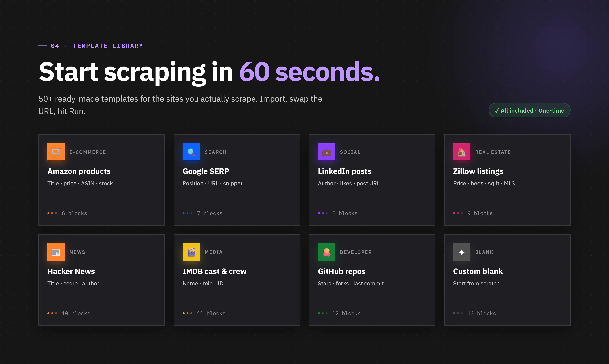Open the Google SERP template
609x364 pixels.
click(x=237, y=180)
